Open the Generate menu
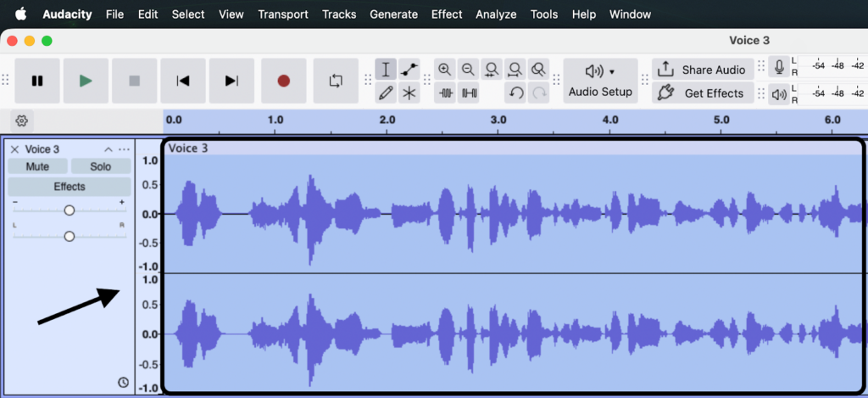The height and width of the screenshot is (398, 868). tap(393, 14)
